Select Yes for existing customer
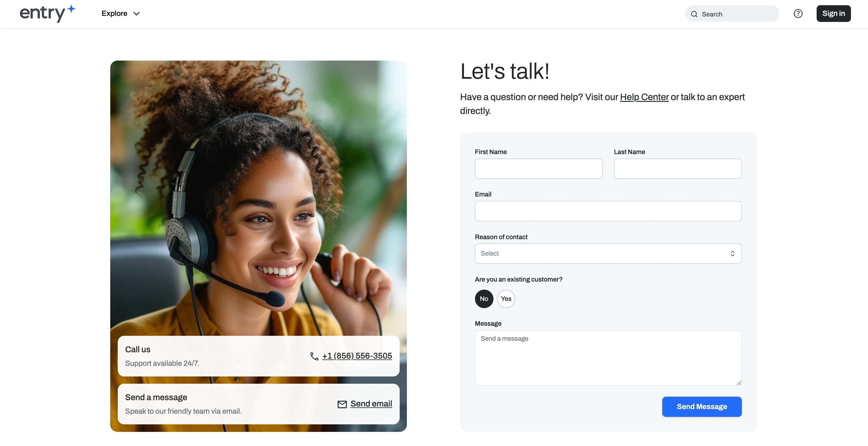Image resolution: width=868 pixels, height=446 pixels. 506,299
